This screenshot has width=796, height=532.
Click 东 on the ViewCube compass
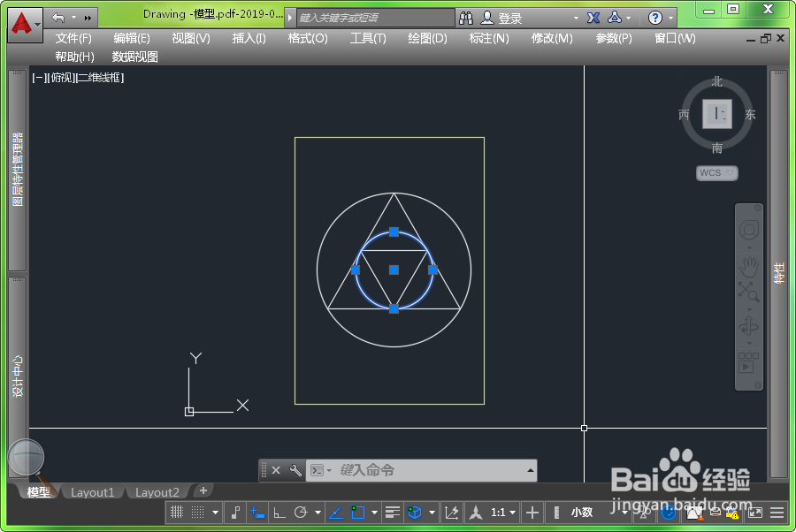750,115
